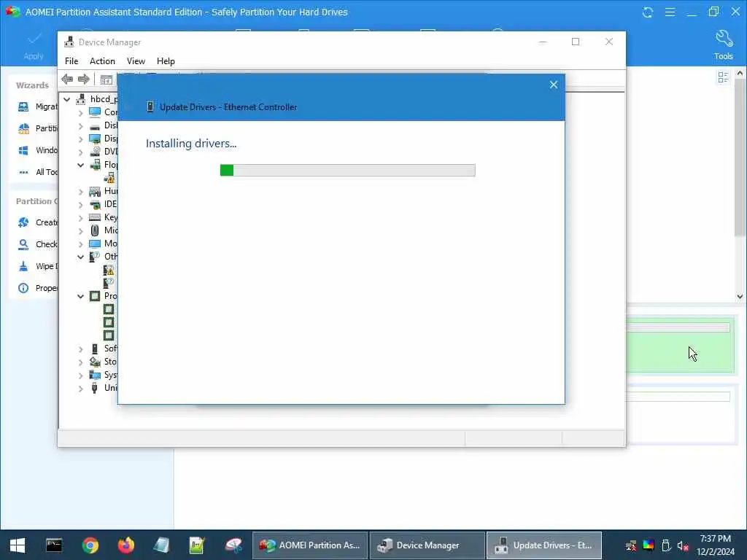Click the Forward arrow in Device Manager toolbar
747x560 pixels.
pyautogui.click(x=84, y=79)
